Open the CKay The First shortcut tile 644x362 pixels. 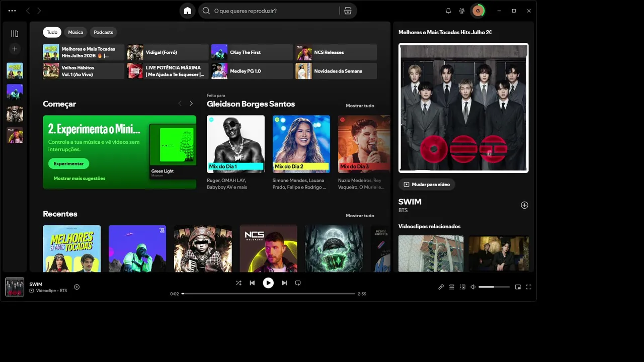252,52
